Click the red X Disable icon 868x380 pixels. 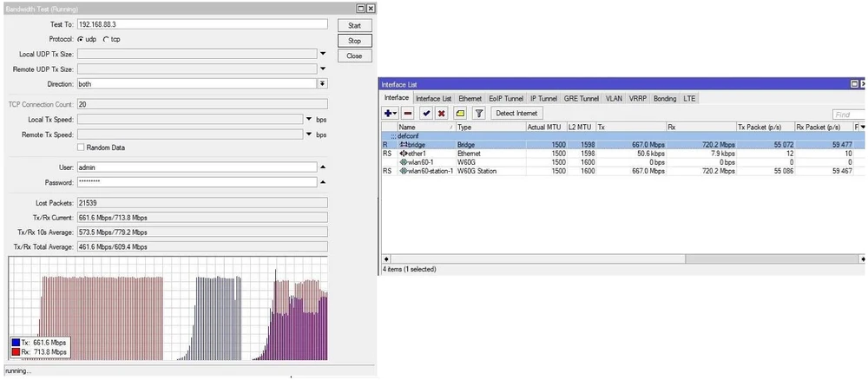pos(441,113)
